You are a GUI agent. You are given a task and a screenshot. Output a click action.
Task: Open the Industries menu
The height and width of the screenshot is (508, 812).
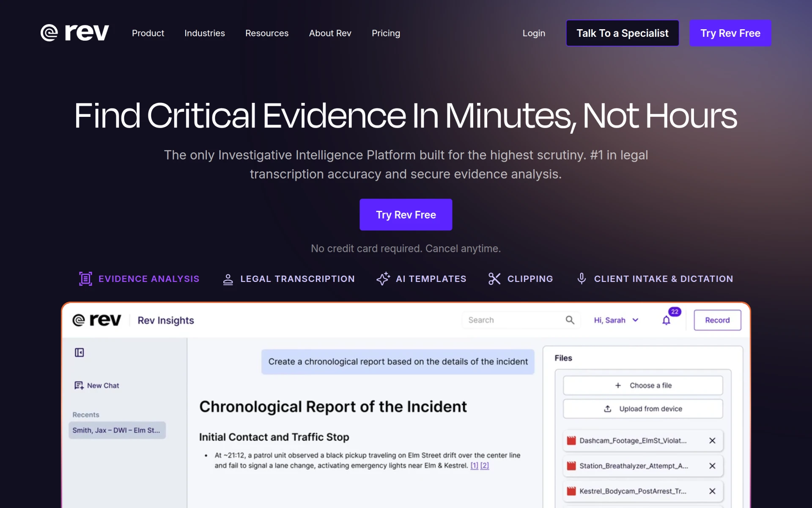point(204,33)
